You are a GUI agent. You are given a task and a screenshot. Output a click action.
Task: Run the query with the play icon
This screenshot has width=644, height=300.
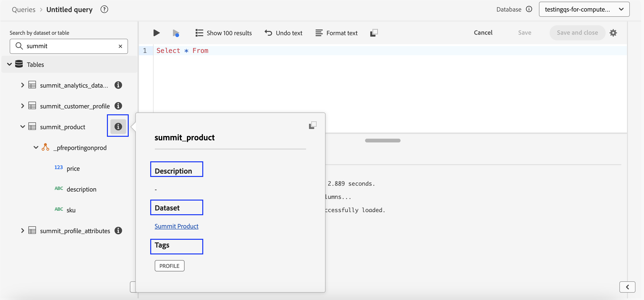tap(156, 33)
